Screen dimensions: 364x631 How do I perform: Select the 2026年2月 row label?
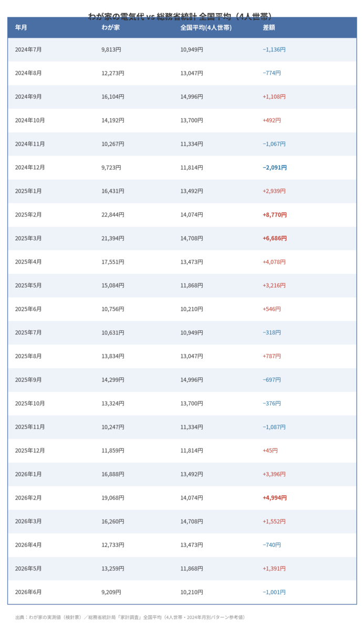pyautogui.click(x=28, y=497)
